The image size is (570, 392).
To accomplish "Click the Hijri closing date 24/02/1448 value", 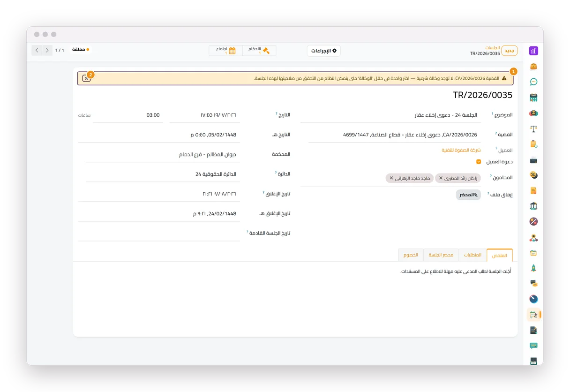I will tap(215, 214).
